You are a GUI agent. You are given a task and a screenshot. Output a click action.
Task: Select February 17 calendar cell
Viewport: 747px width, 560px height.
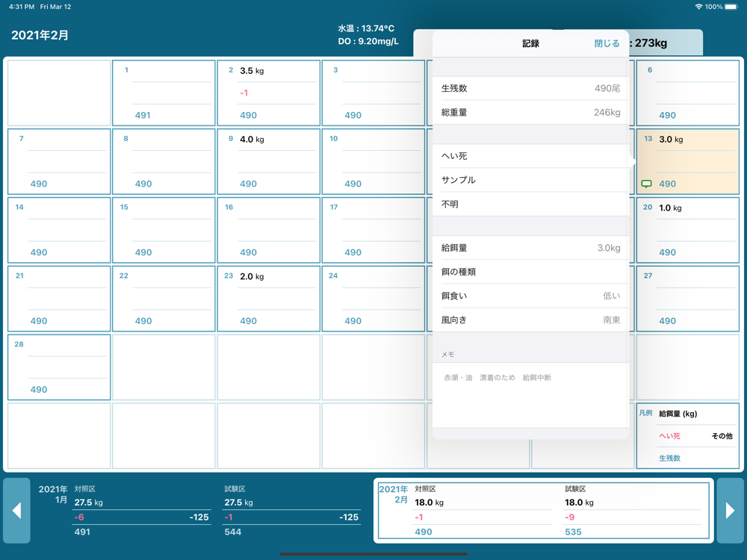(373, 230)
